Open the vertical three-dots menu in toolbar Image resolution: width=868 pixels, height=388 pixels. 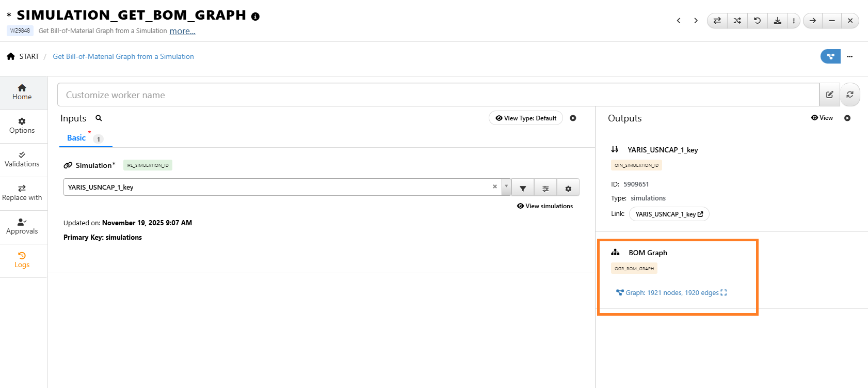pyautogui.click(x=794, y=21)
